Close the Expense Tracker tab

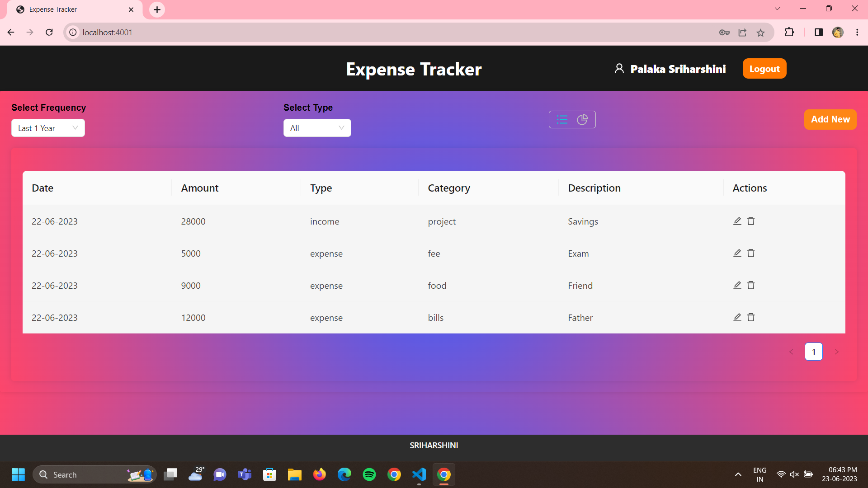[x=131, y=9]
